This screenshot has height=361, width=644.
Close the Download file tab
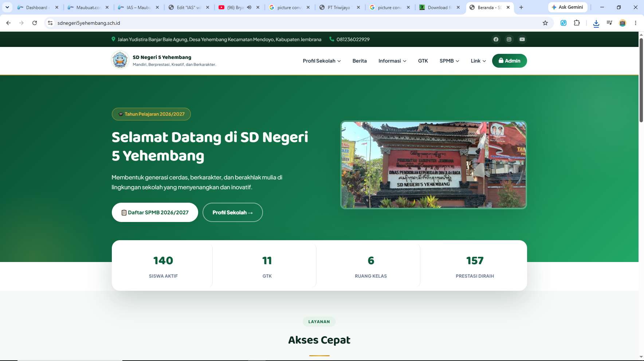click(458, 7)
